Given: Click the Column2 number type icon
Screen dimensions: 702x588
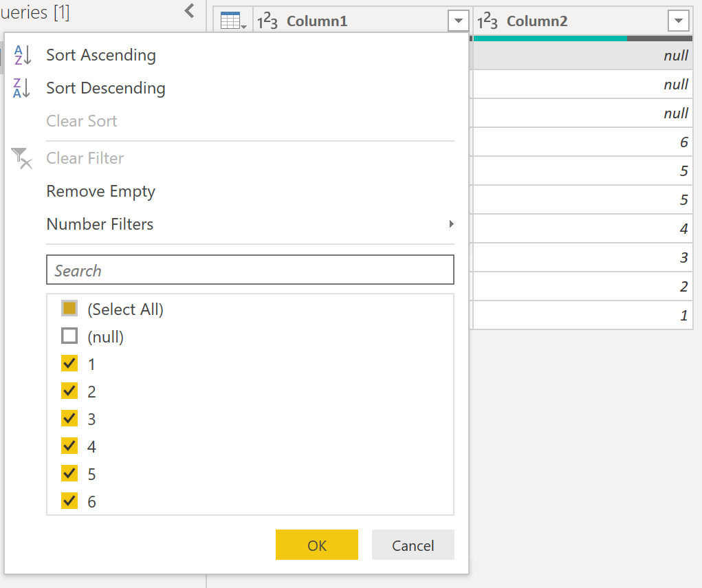Looking at the screenshot, I should pos(487,21).
